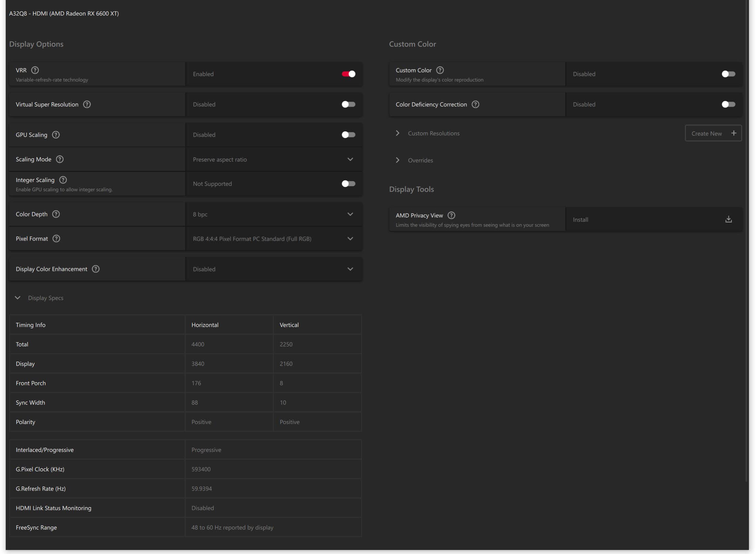Click the Pixel Format help icon
Viewport: 756px width, 554px height.
pyautogui.click(x=56, y=239)
